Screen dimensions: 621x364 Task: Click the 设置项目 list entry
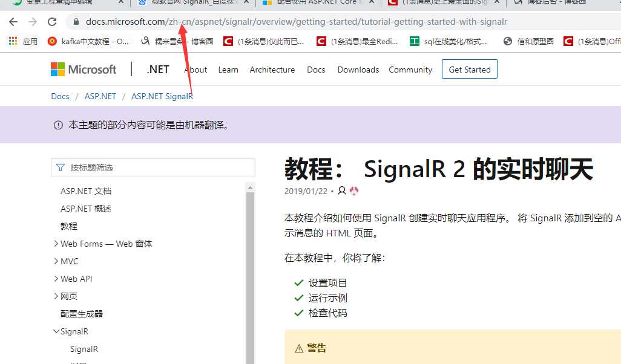[x=327, y=283]
